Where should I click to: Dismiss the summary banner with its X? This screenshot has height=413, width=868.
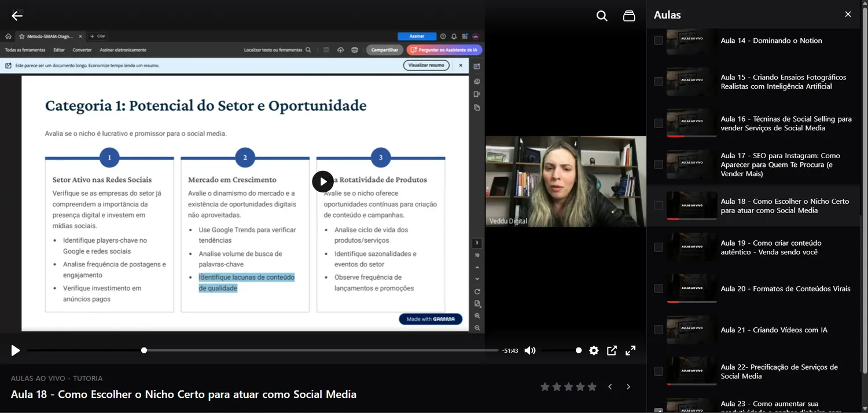click(461, 65)
